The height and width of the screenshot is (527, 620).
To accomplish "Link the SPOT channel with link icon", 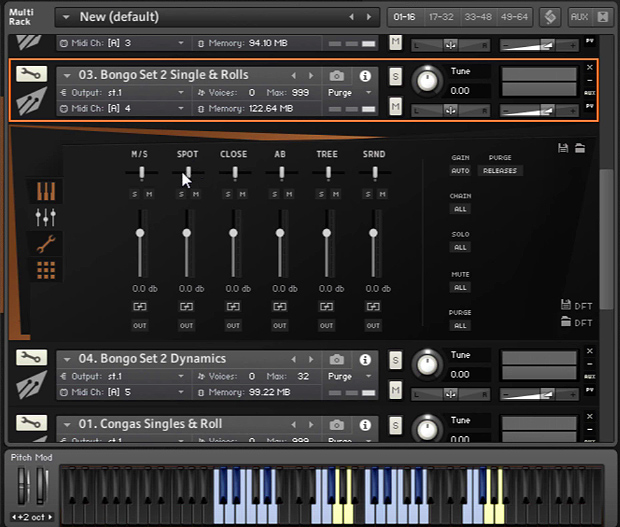I will point(186,306).
